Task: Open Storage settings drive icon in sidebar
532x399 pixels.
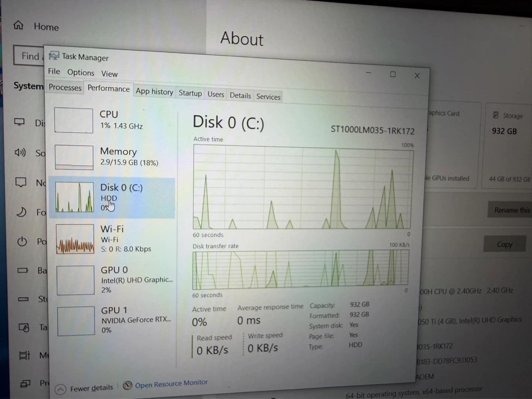Action: click(23, 299)
